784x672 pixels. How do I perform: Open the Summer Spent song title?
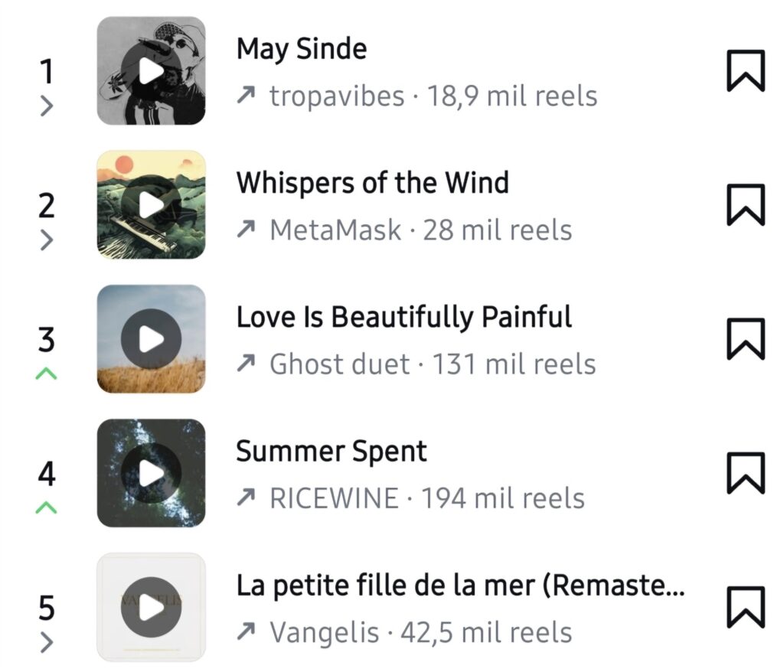[x=332, y=452]
